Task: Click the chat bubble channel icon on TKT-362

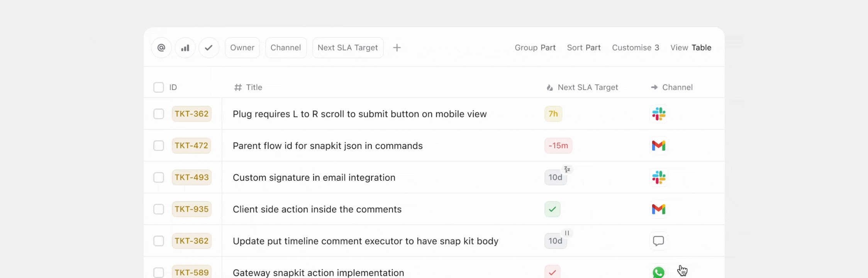Action: pos(659,241)
